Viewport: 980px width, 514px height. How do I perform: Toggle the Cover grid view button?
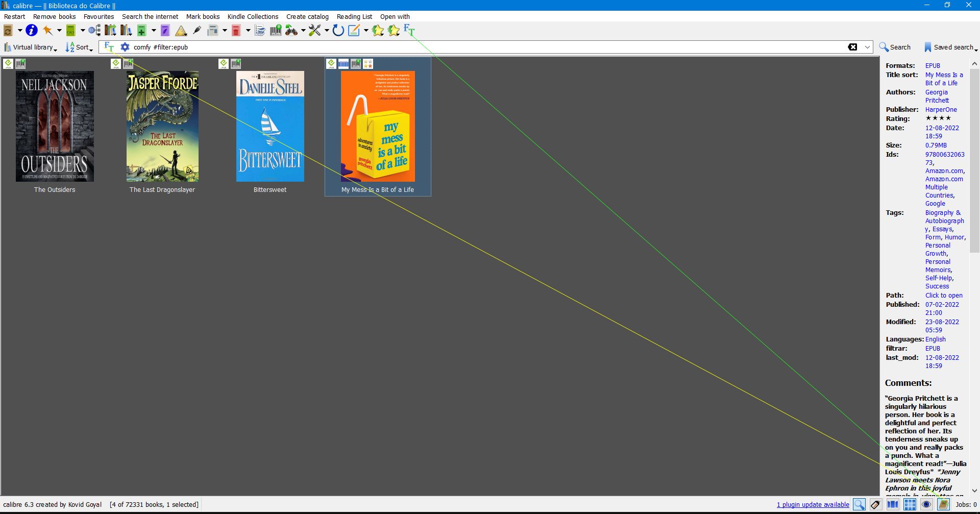(910, 504)
